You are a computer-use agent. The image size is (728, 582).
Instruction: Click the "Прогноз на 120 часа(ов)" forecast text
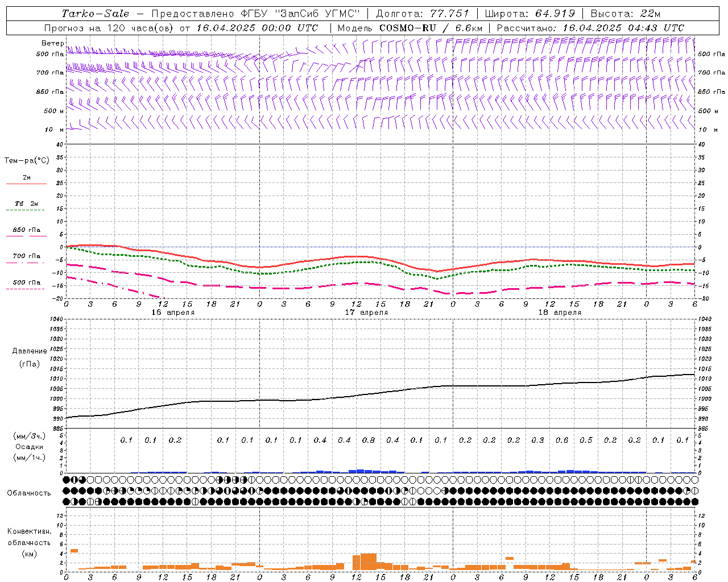(109, 28)
